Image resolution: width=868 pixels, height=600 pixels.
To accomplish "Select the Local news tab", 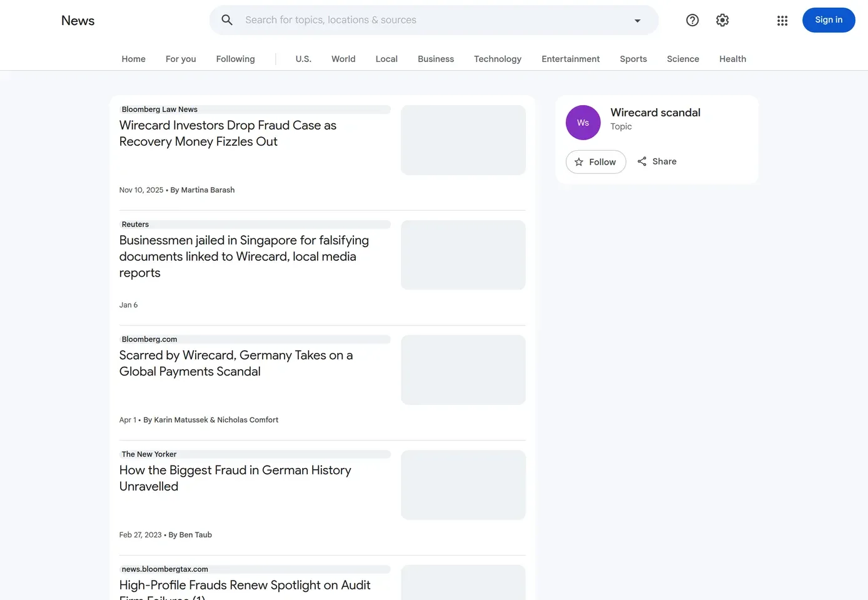I will pyautogui.click(x=386, y=59).
